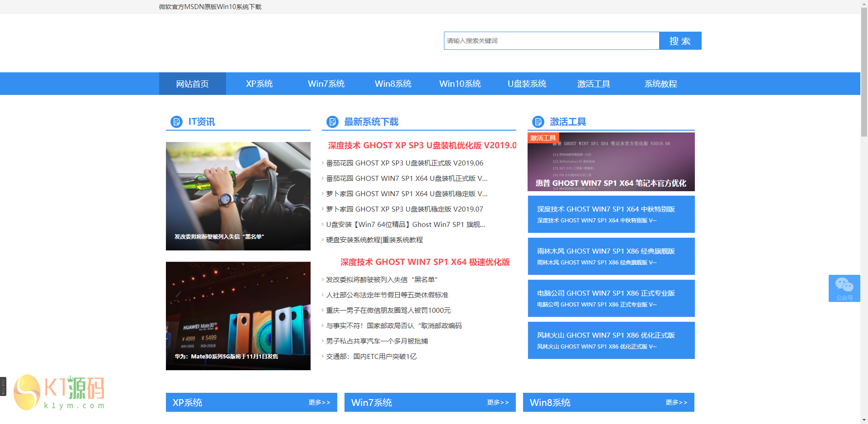Click the 最新系统下载 section header icon

[332, 122]
